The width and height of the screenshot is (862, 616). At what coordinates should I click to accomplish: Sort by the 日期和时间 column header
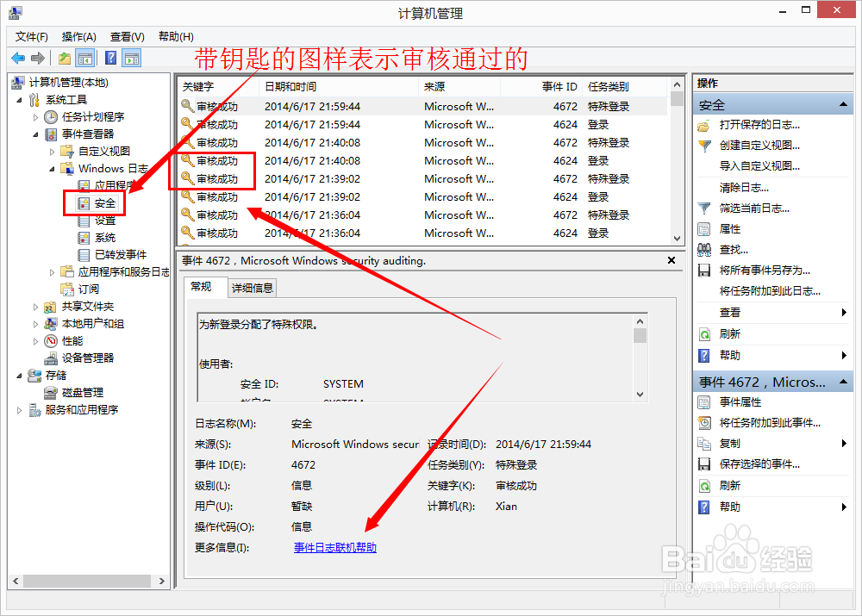tap(339, 87)
